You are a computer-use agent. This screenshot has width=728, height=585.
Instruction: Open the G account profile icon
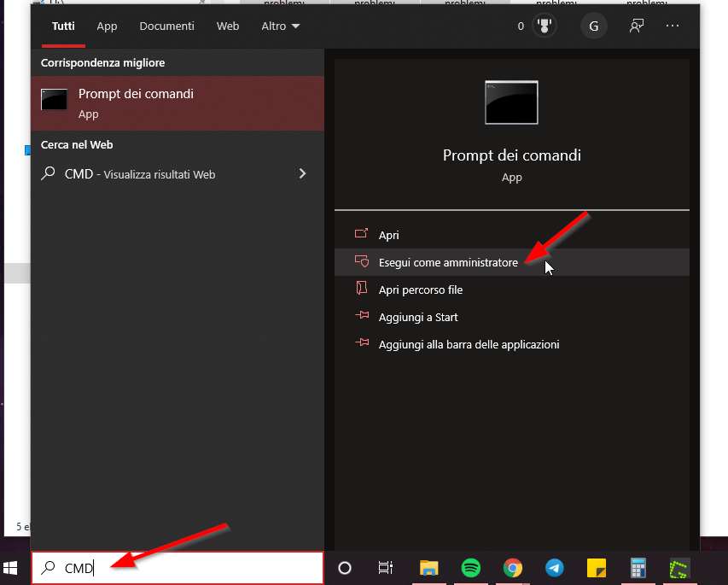[593, 26]
